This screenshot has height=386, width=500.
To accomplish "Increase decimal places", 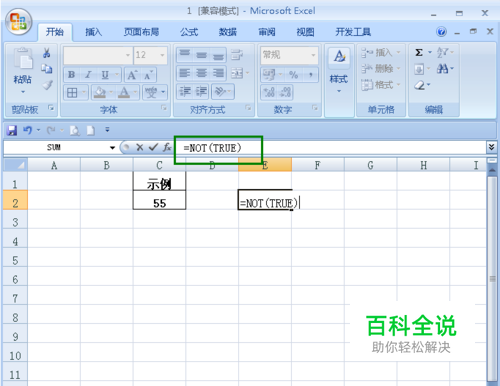I will [269, 92].
